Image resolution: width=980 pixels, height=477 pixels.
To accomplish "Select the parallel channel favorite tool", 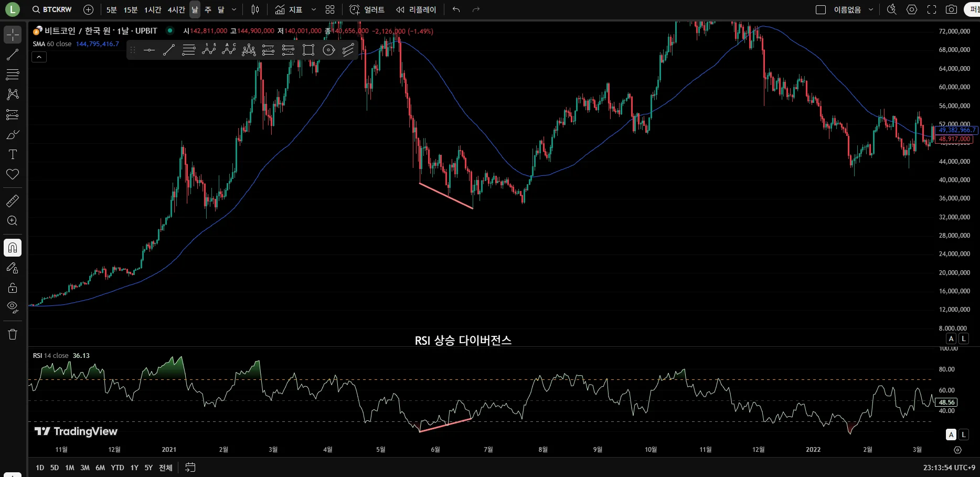I will pyautogui.click(x=348, y=50).
